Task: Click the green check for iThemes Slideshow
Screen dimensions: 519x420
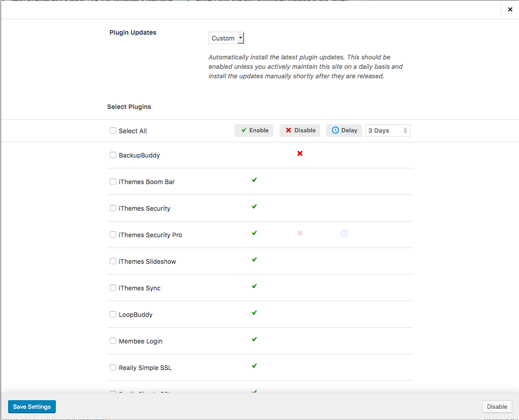Action: pos(254,259)
